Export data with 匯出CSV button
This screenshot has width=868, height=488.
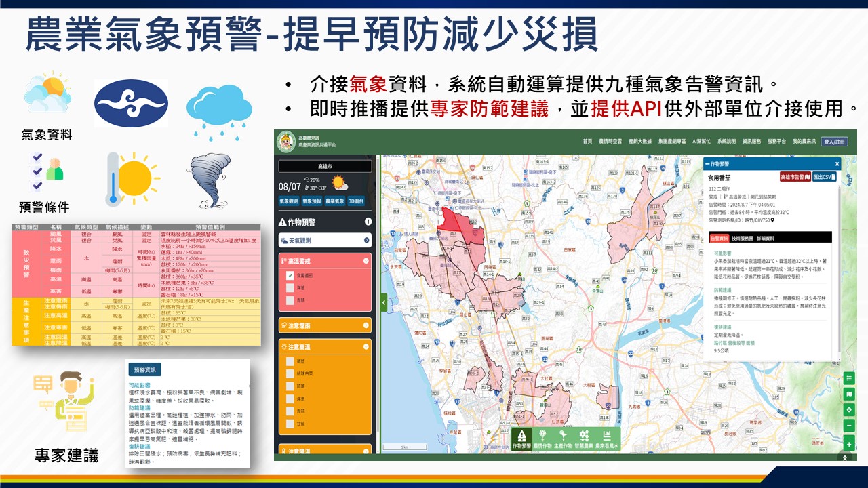pos(825,177)
